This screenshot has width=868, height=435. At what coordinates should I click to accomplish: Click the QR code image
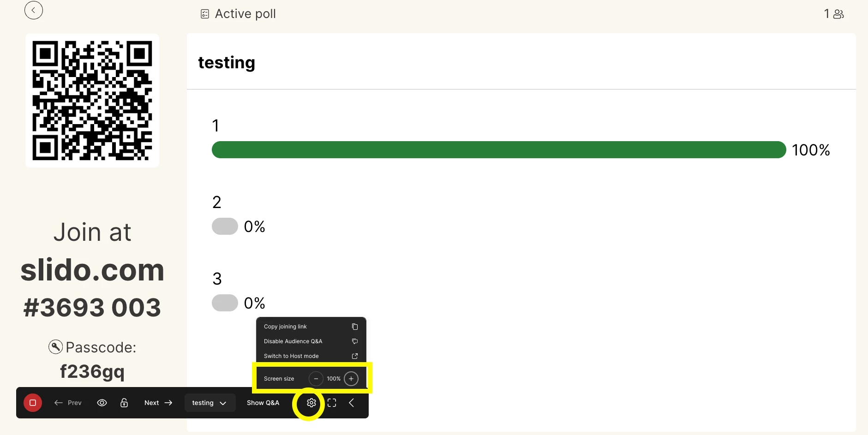(x=92, y=101)
